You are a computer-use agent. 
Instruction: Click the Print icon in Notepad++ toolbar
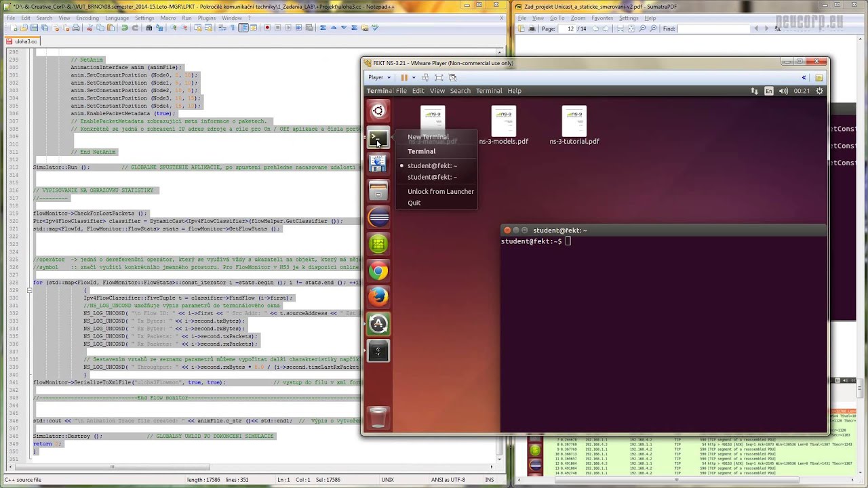75,28
